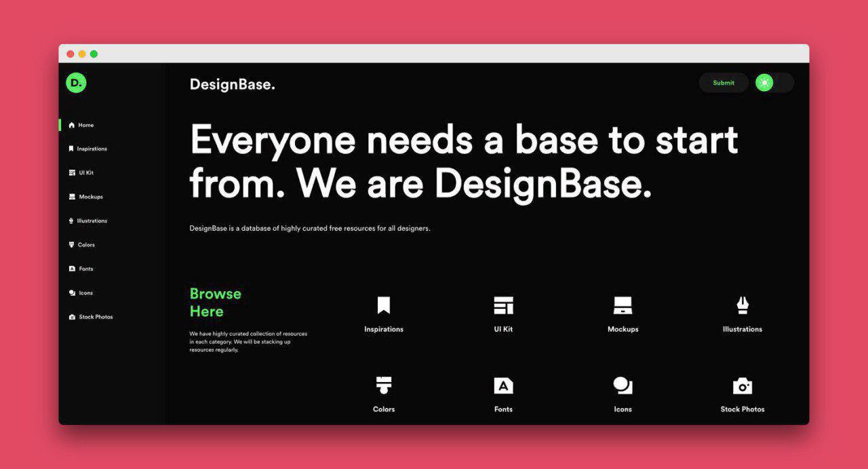This screenshot has height=469, width=868.
Task: Select the Stock Photos camera icon
Action: point(743,386)
